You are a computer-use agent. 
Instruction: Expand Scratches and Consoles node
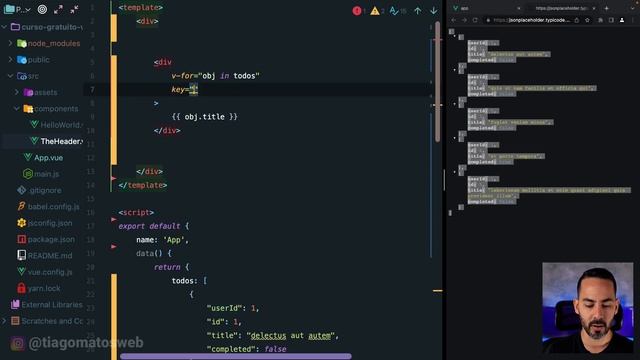4,321
